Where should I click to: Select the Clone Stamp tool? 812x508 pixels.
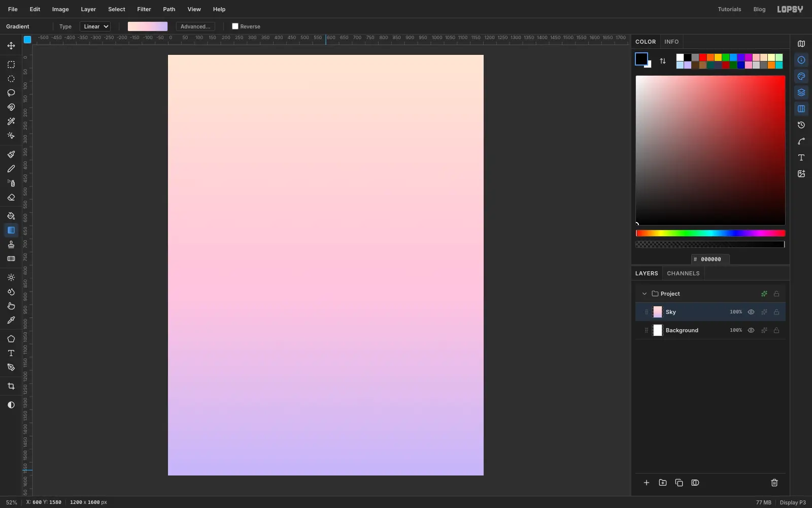point(11,244)
